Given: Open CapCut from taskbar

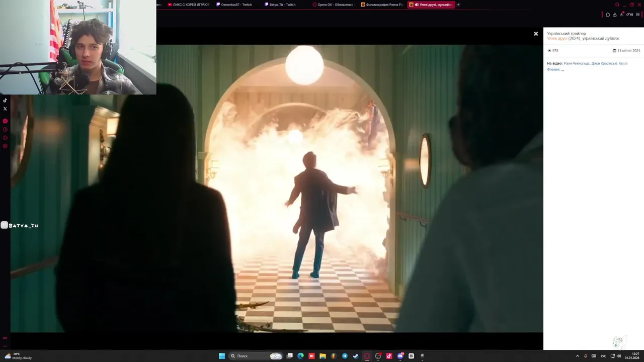Looking at the screenshot, I should click(x=411, y=356).
